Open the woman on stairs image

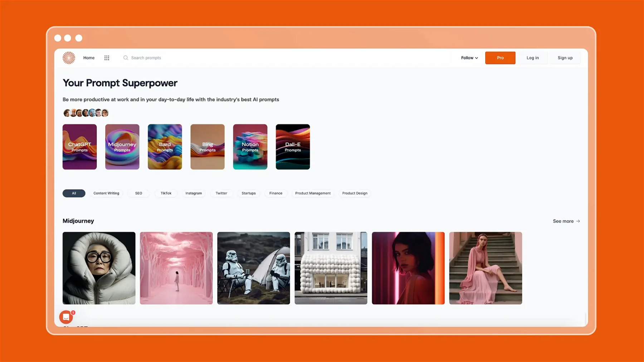coord(486,268)
